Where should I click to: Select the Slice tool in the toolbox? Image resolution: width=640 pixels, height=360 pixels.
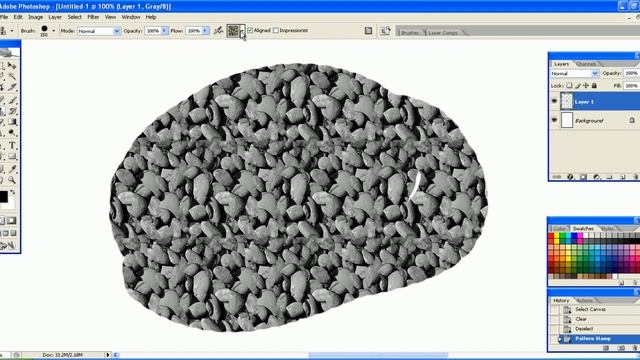tap(12, 87)
